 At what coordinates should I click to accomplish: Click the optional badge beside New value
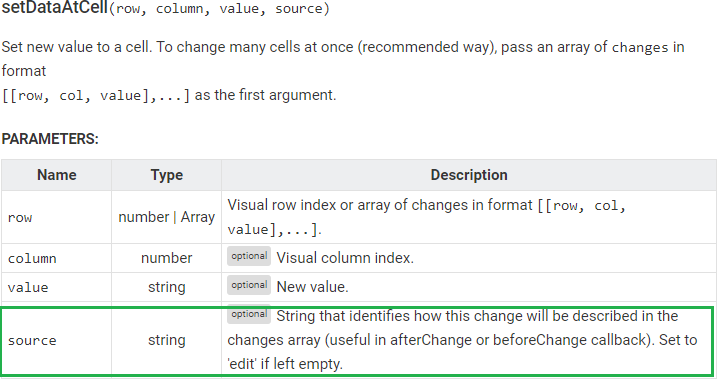pos(249,285)
